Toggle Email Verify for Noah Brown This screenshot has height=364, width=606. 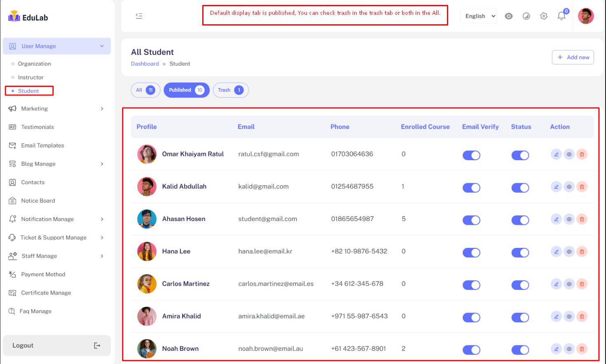tap(471, 350)
